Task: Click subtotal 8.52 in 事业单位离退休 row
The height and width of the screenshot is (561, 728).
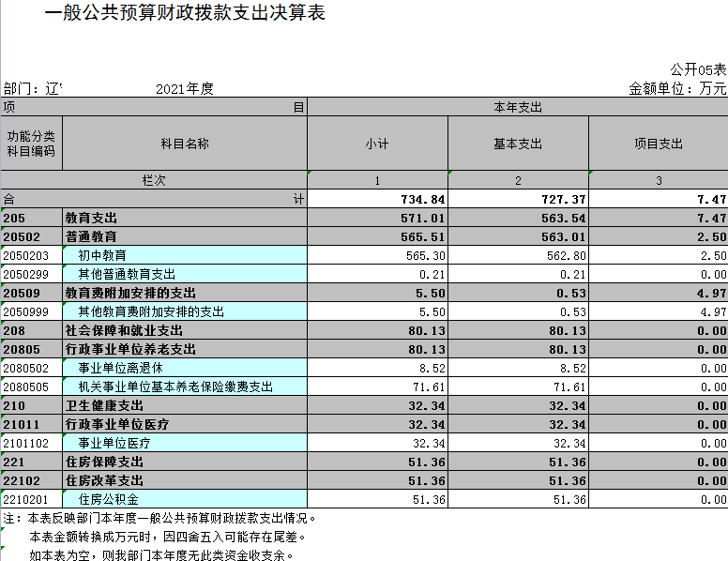Action: (377, 368)
